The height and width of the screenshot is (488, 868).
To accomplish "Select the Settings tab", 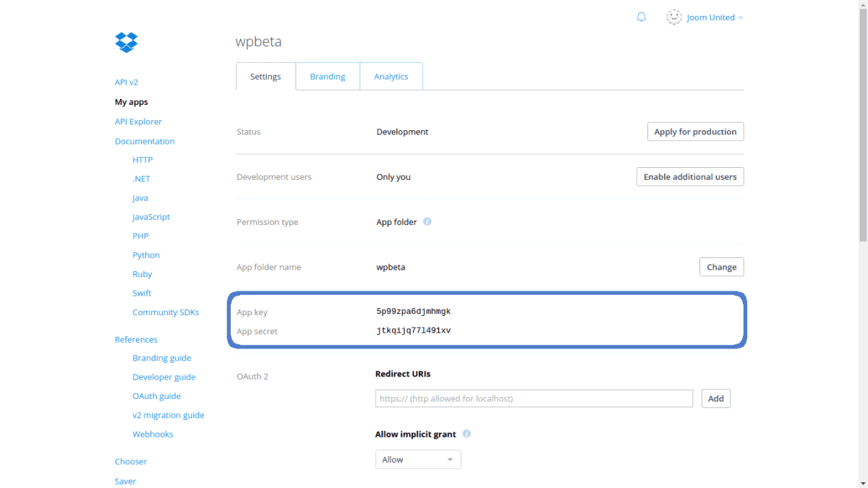I will (265, 77).
